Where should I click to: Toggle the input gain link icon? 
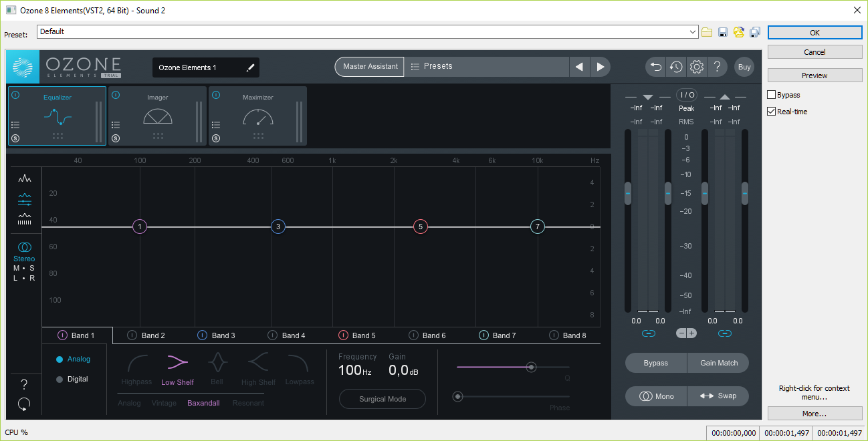click(648, 333)
